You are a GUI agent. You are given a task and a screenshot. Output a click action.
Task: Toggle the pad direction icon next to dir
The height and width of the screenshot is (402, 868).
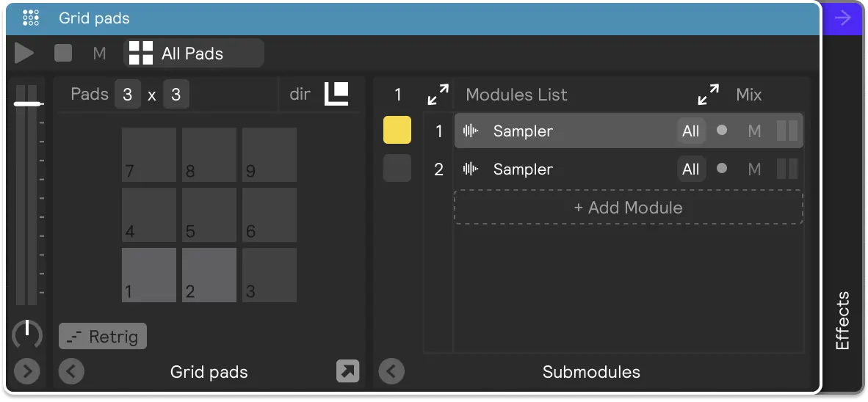tap(336, 94)
